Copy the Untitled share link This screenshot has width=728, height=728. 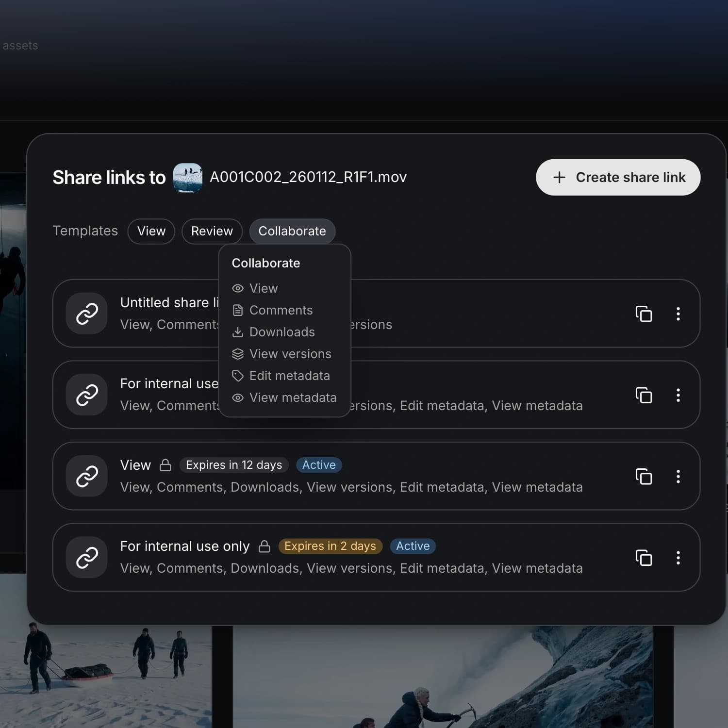(644, 314)
